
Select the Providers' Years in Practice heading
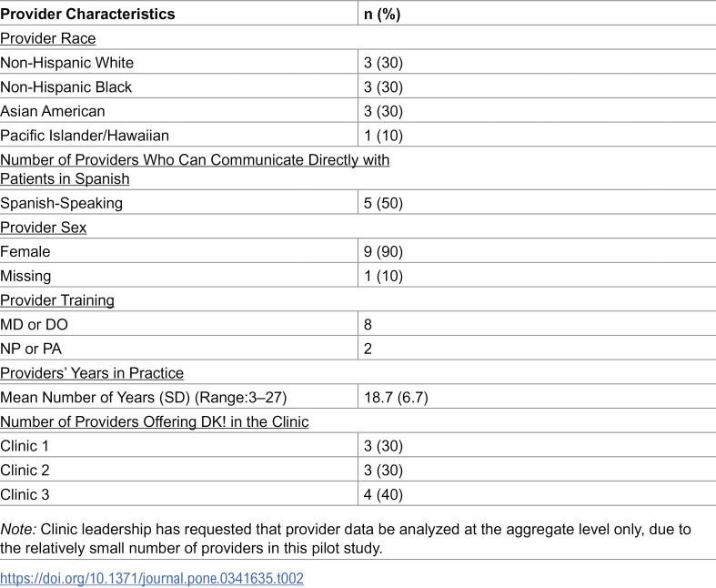[92, 373]
